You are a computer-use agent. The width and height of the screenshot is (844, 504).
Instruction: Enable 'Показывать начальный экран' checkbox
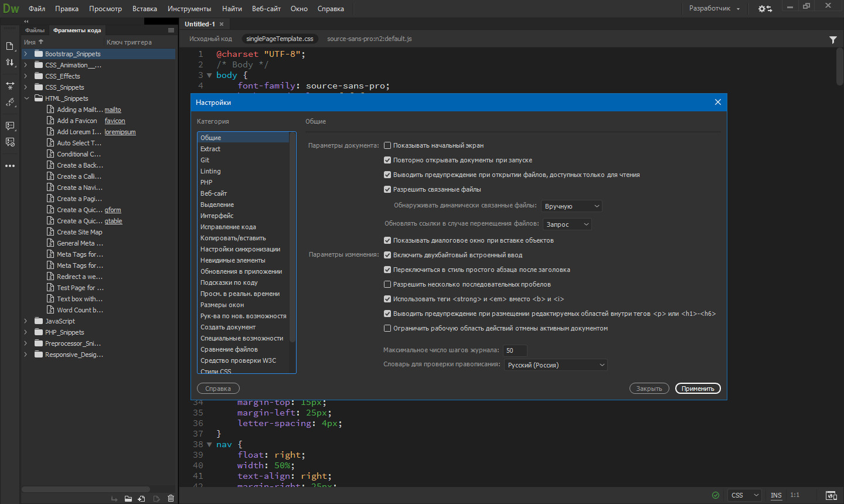tap(387, 145)
